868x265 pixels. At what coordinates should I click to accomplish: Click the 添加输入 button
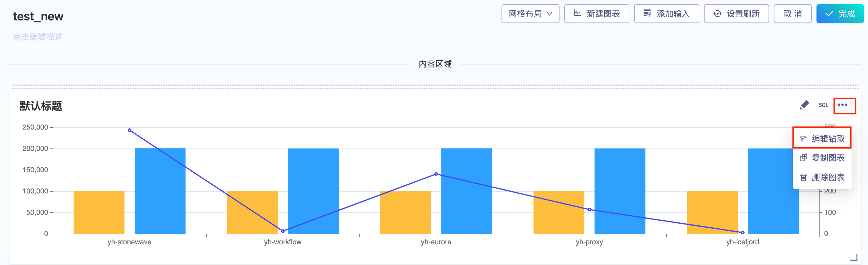(x=666, y=14)
